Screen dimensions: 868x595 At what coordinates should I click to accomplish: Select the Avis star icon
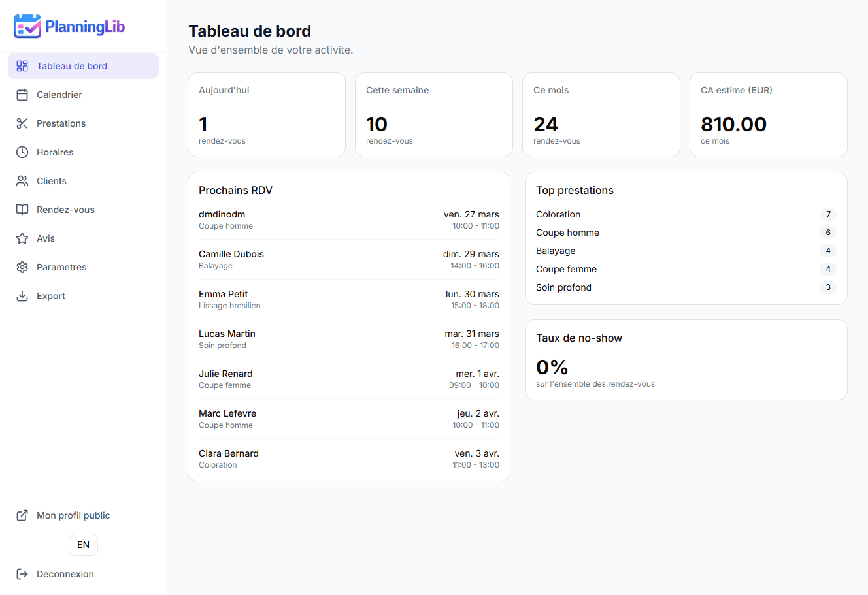click(x=22, y=238)
